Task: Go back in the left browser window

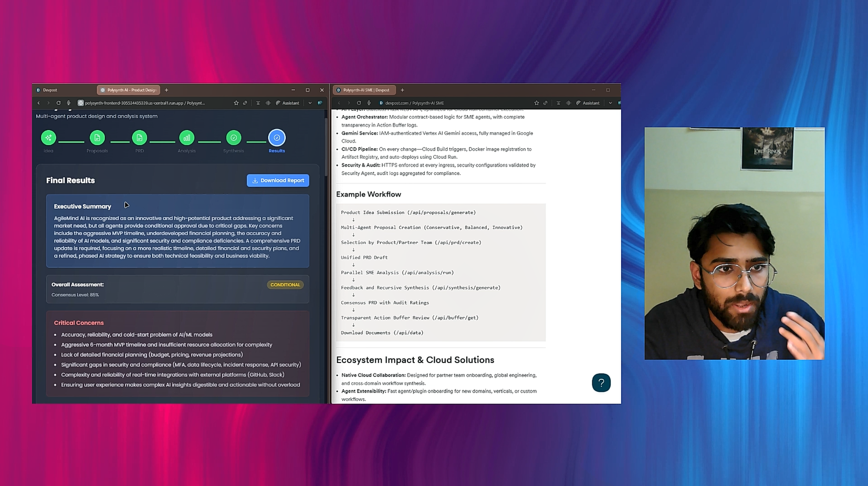Action: (x=38, y=103)
